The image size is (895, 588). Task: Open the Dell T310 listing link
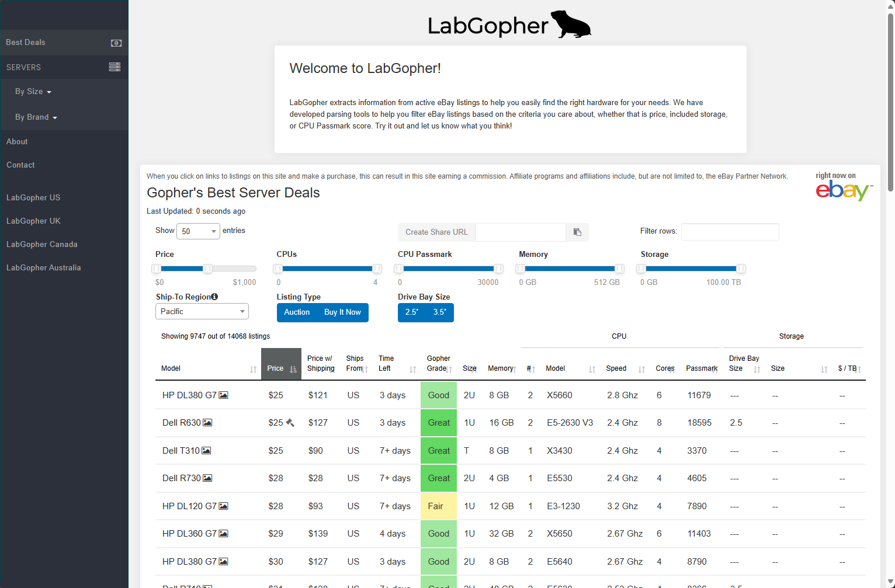point(181,451)
